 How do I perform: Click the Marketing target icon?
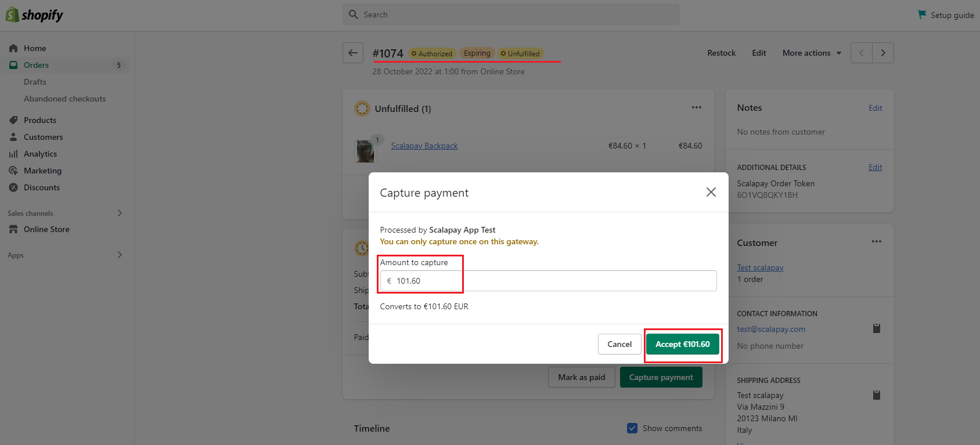13,171
